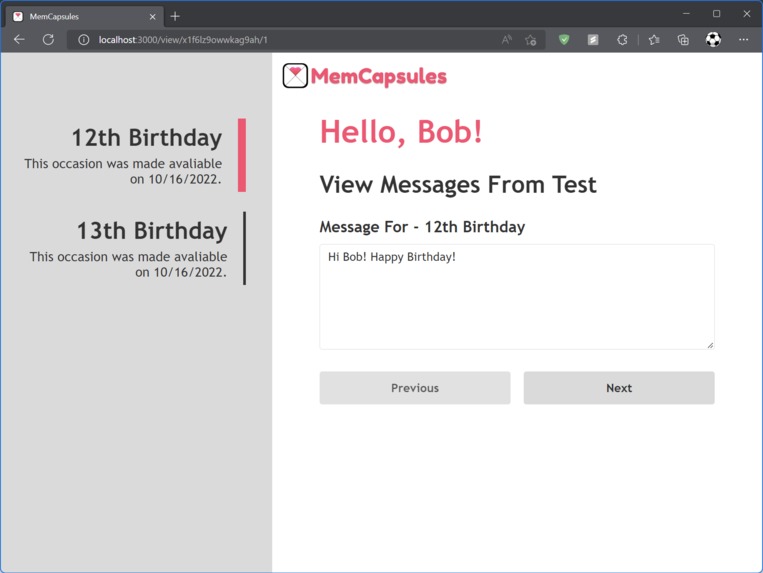Click the soccer ball profile avatar
The image size is (763, 573).
(713, 39)
